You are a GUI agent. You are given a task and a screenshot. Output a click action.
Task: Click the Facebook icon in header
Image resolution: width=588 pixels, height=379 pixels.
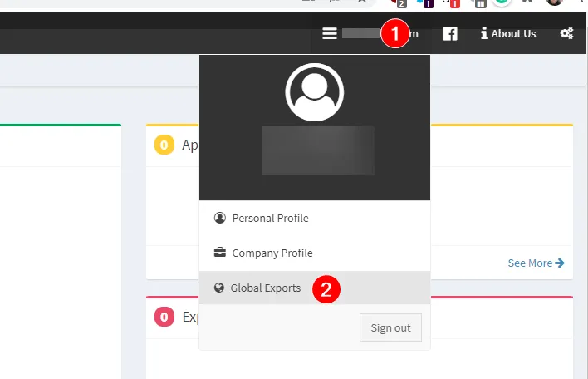click(x=450, y=33)
